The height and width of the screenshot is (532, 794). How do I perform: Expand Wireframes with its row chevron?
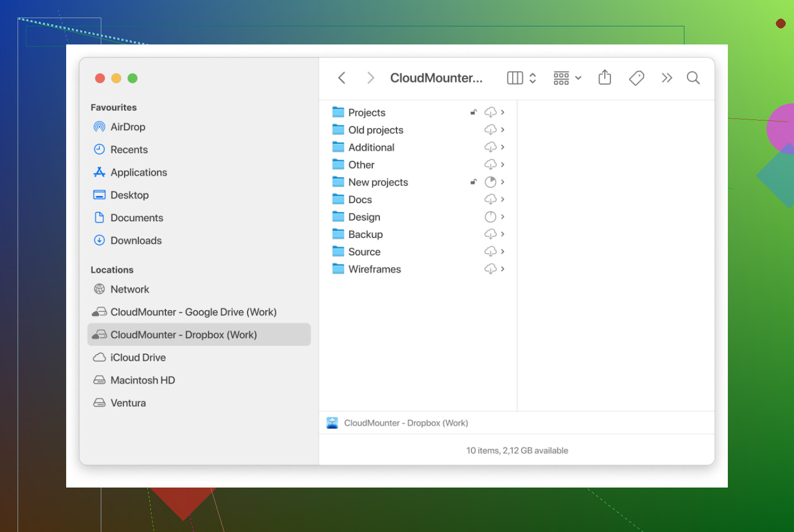pyautogui.click(x=502, y=269)
